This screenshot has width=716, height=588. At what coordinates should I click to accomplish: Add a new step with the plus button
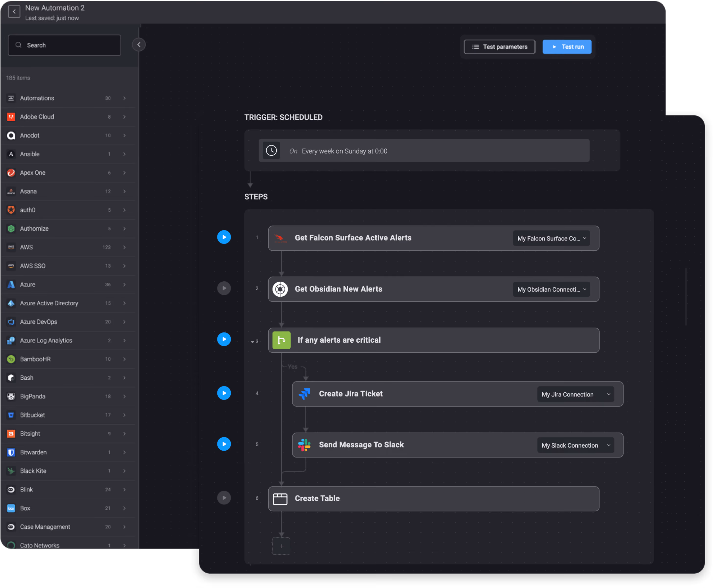tap(281, 546)
